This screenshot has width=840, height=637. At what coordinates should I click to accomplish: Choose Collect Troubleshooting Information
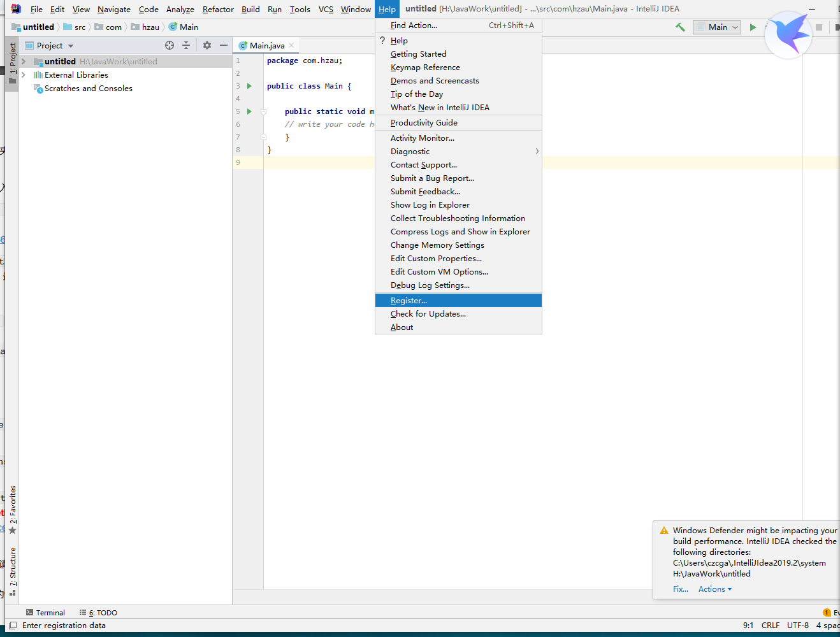(x=458, y=218)
